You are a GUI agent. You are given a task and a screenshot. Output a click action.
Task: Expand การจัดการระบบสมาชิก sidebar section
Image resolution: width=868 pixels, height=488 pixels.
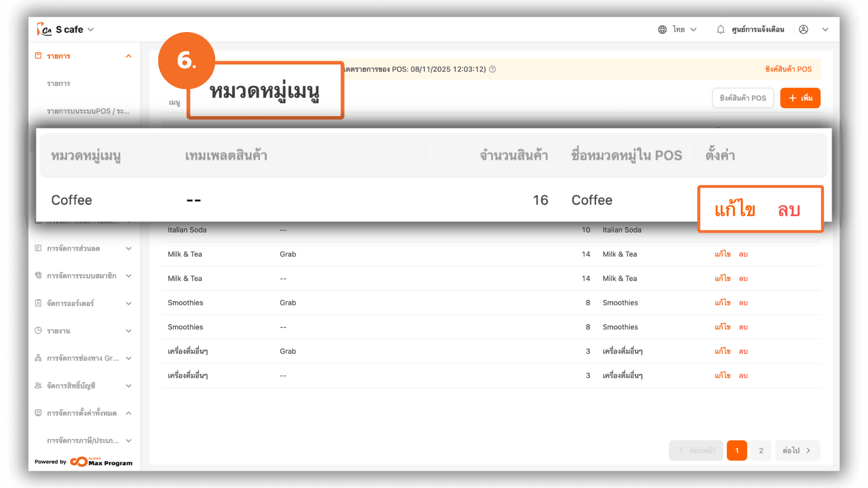pos(128,276)
